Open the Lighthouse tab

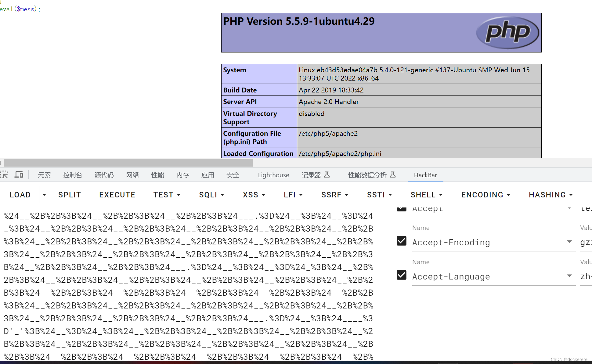coord(273,175)
